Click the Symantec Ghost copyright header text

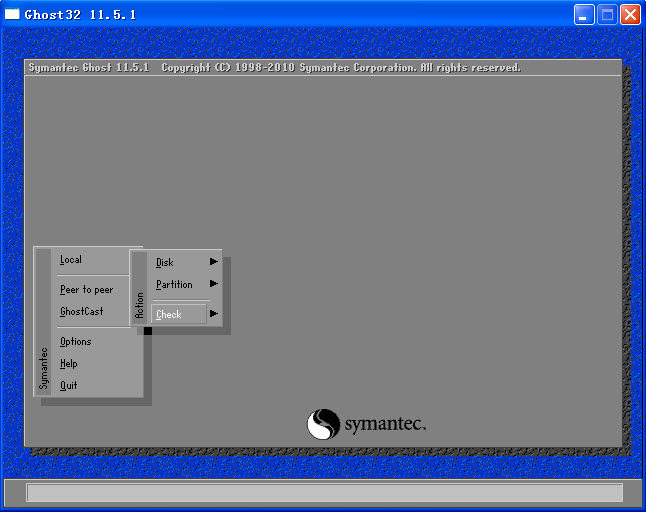pyautogui.click(x=274, y=68)
